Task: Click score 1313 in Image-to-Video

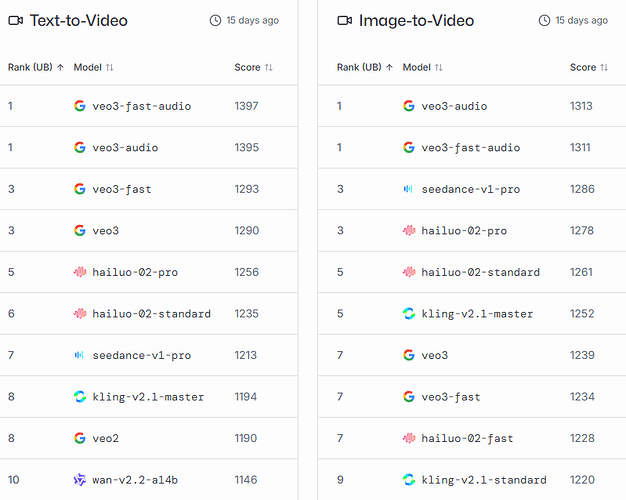Action: click(581, 106)
